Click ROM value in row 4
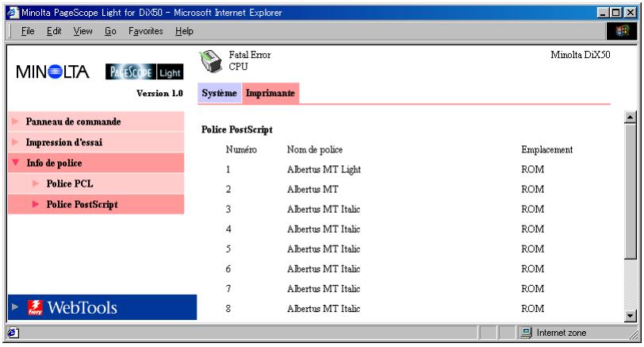Image resolution: width=644 pixels, height=347 pixels. 533,229
